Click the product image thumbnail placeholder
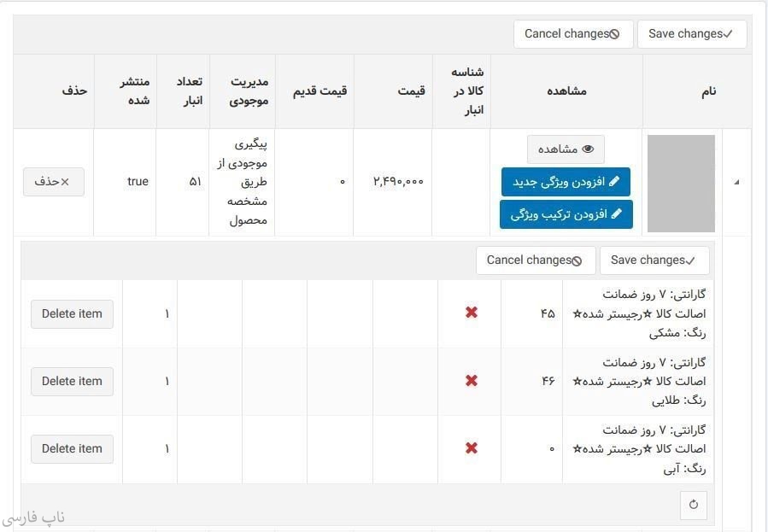 click(681, 183)
